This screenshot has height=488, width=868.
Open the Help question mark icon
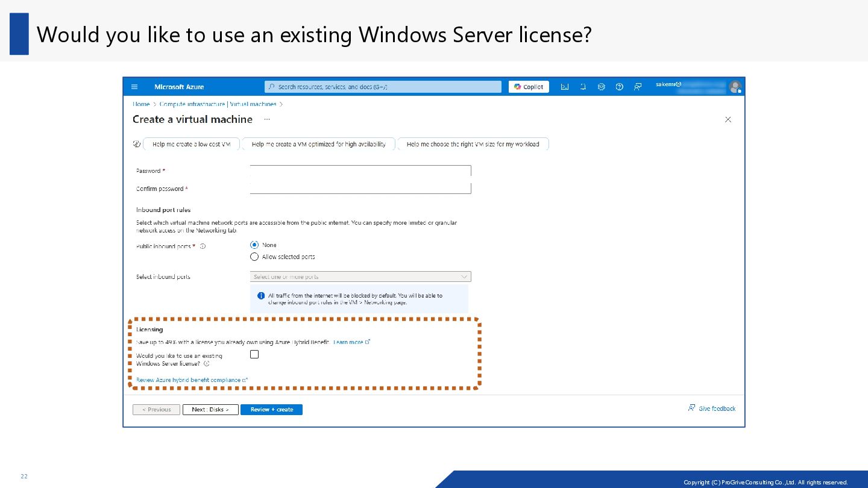point(619,87)
